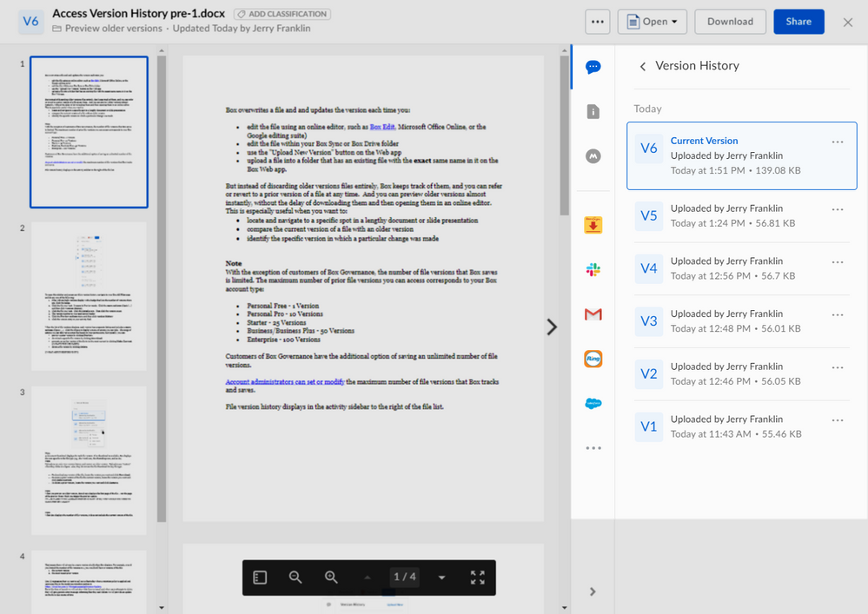This screenshot has height=614, width=868.
Task: Open options menu for version V4
Action: [x=838, y=262]
